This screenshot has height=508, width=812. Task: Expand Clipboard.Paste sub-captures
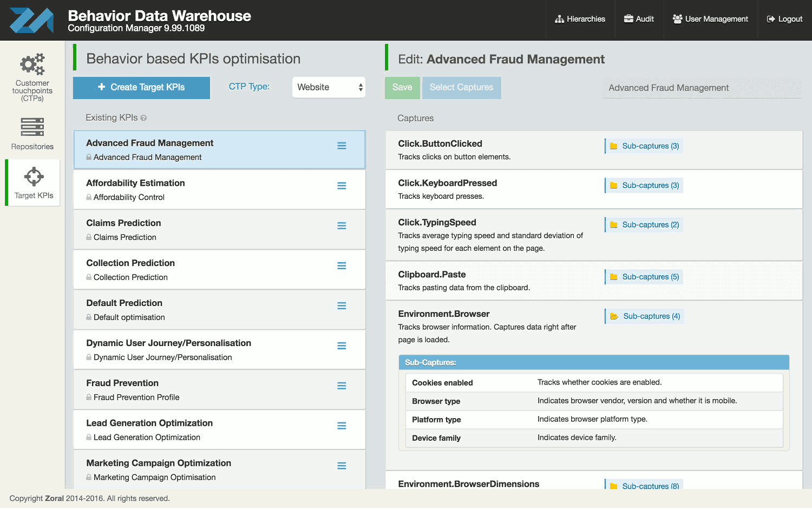(x=644, y=277)
